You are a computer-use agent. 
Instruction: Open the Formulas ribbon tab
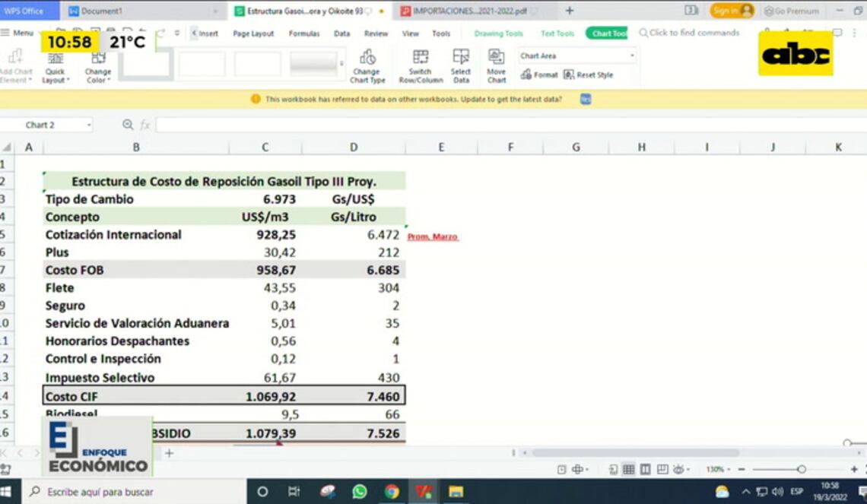pos(304,33)
